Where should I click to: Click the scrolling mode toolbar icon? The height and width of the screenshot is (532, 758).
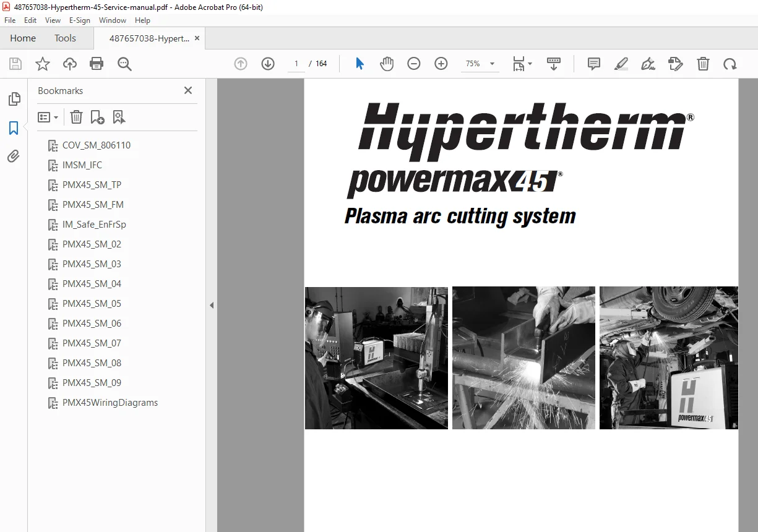[554, 64]
